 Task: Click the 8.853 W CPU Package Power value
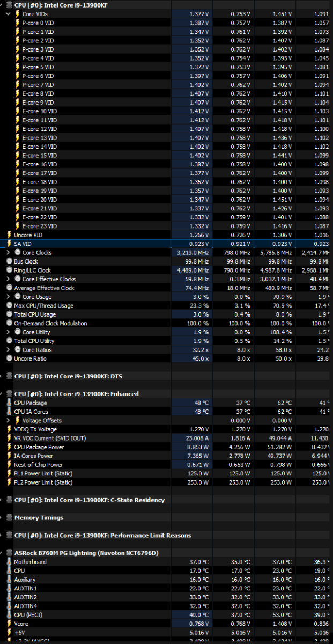[198, 447]
